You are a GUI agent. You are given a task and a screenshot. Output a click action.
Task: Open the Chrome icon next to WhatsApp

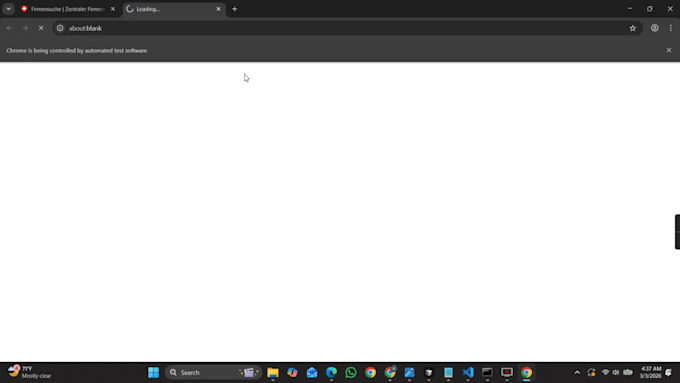click(370, 373)
